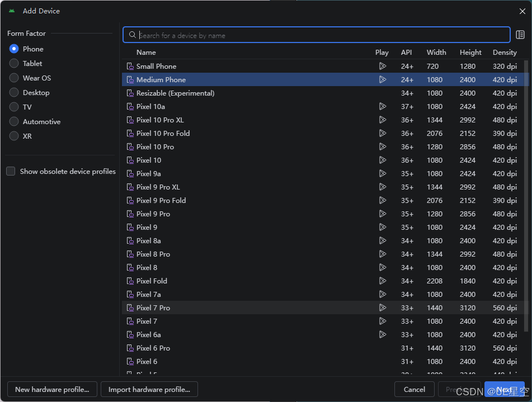532x402 pixels.
Task: Click the device list vertical scrollbar
Action: 526,195
